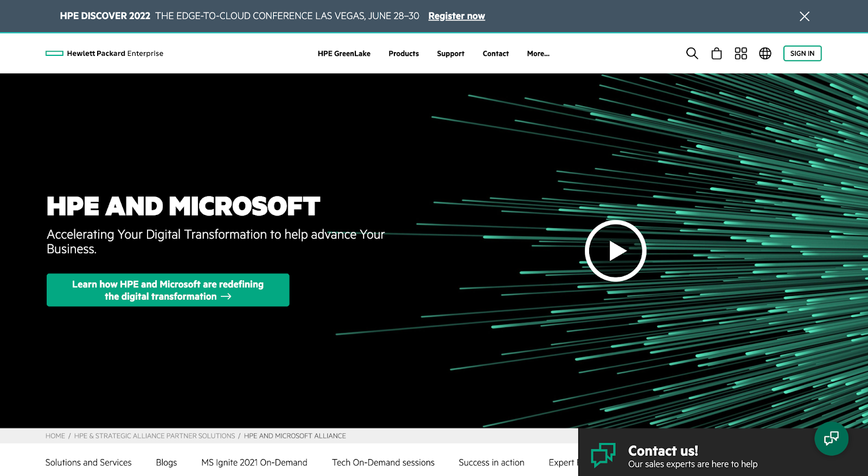Play the hero video
Viewport: 868px width, 476px height.
(x=615, y=251)
